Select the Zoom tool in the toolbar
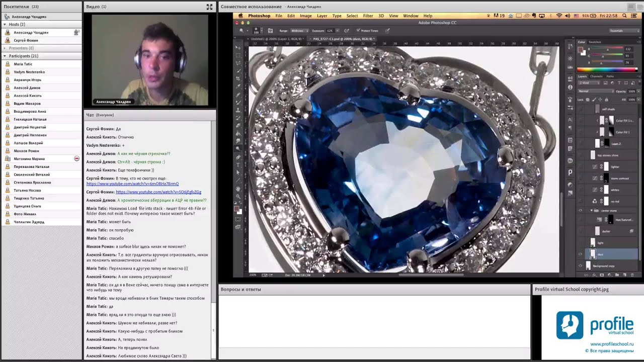Viewport: 644px width, 362px height. [x=238, y=196]
